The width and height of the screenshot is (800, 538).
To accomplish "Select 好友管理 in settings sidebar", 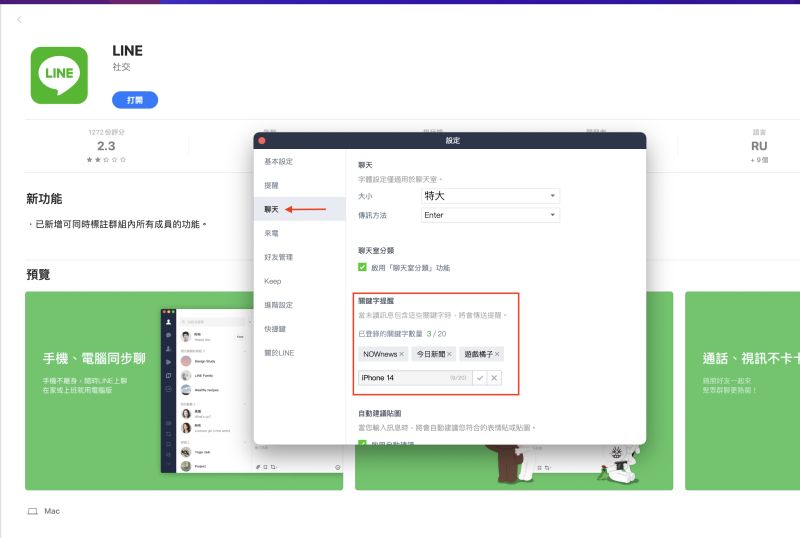I will coord(299,257).
